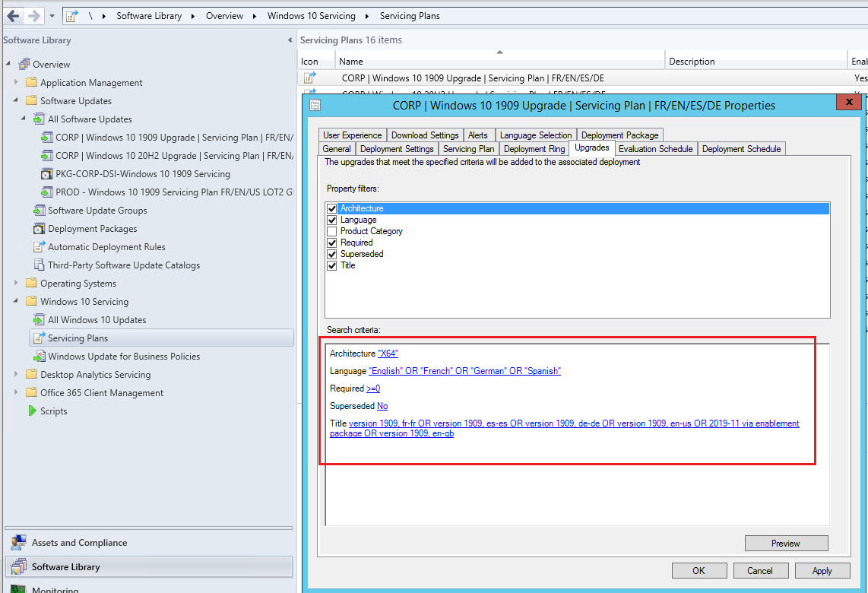Click the All Software Updates icon

[x=40, y=119]
